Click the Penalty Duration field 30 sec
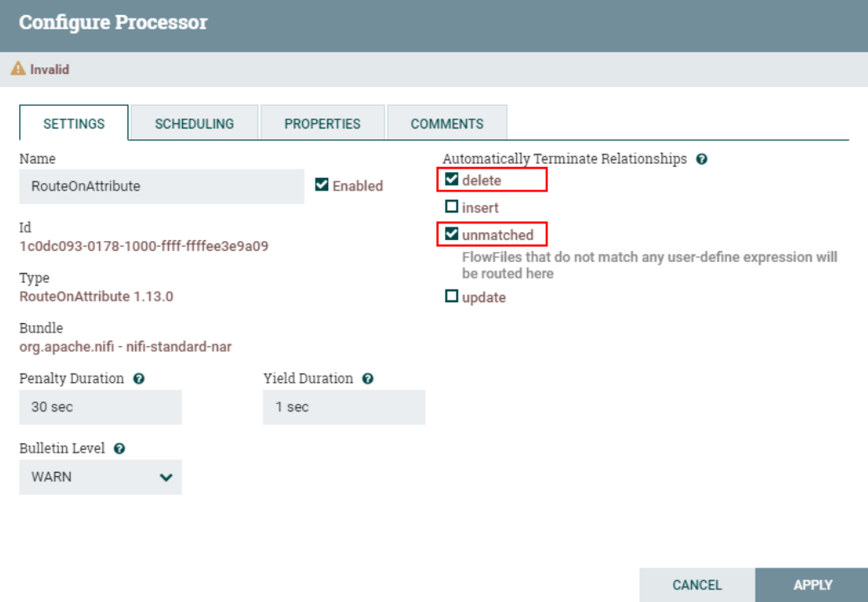Viewport: 868px width, 602px height. point(100,407)
